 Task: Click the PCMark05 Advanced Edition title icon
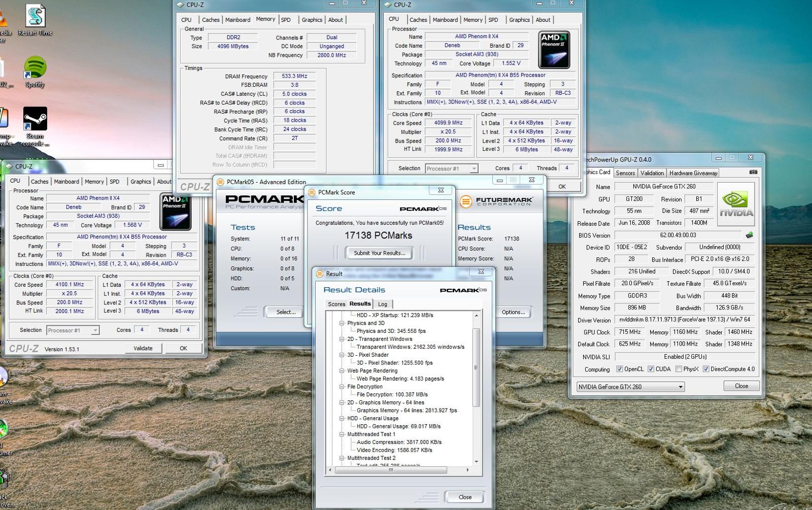tap(220, 182)
